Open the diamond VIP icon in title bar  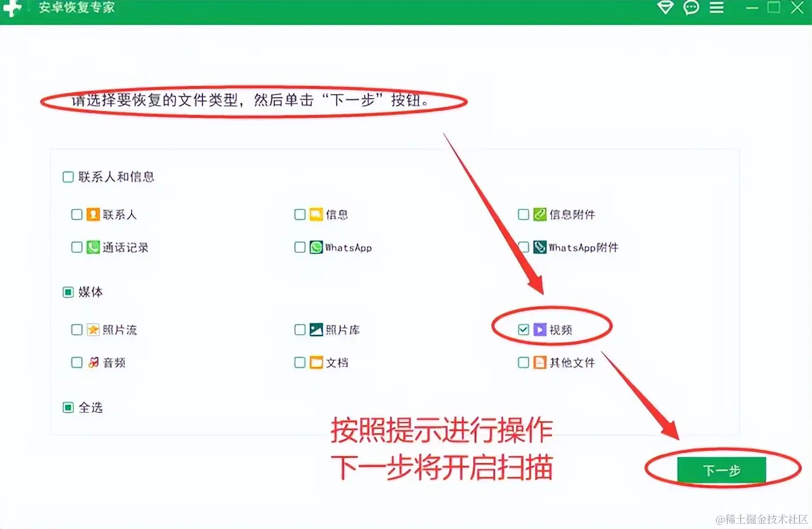[x=665, y=8]
